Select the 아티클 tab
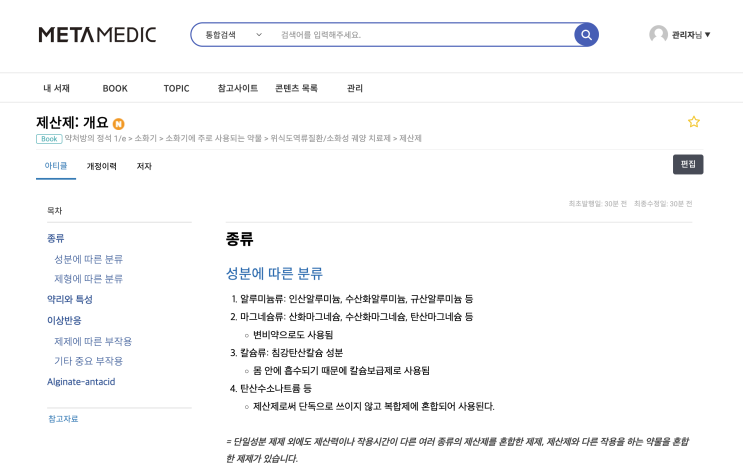 (56, 166)
